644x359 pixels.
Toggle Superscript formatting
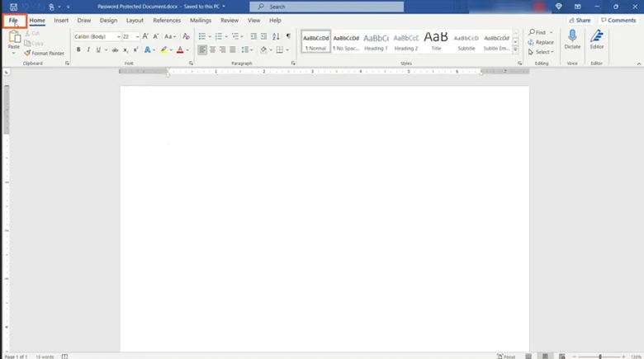pos(135,50)
